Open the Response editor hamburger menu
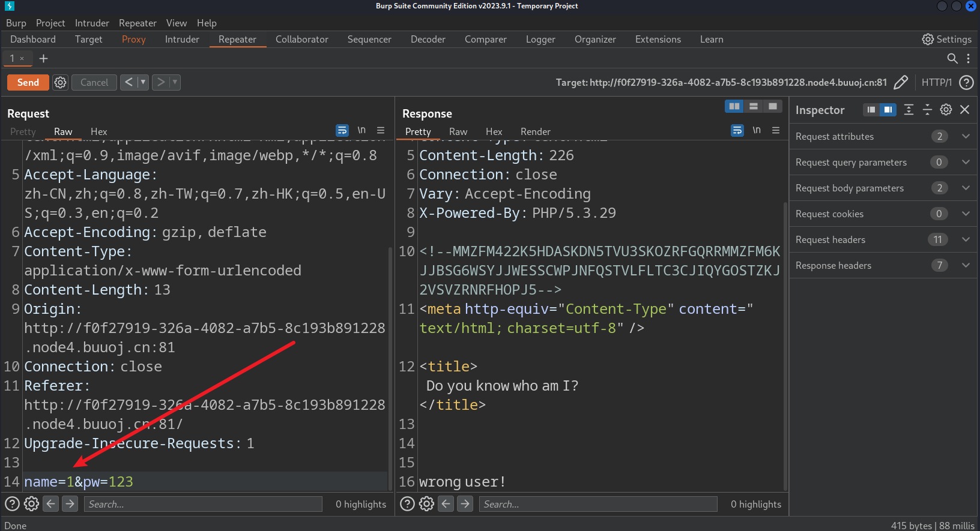This screenshot has height=531, width=980. 776,130
